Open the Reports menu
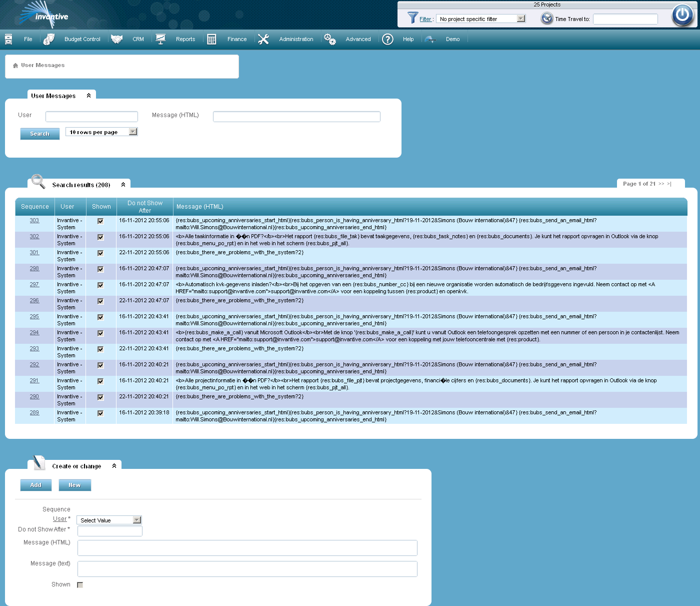This screenshot has width=700, height=606. (185, 39)
